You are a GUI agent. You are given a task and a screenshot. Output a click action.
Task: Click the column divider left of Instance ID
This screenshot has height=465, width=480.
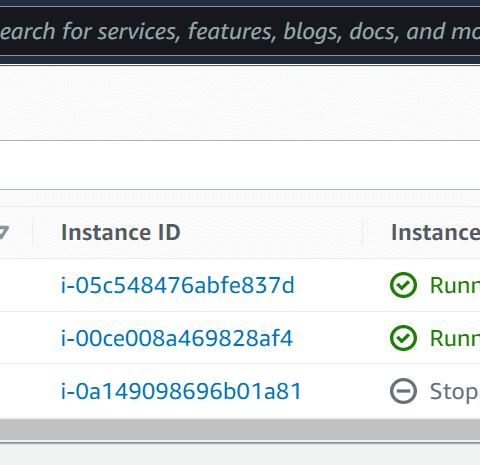(x=33, y=232)
